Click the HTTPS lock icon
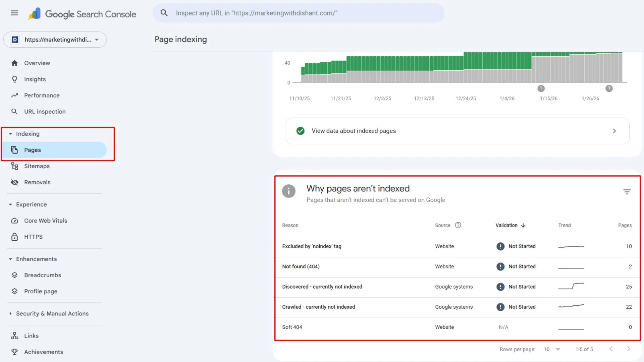 (14, 237)
